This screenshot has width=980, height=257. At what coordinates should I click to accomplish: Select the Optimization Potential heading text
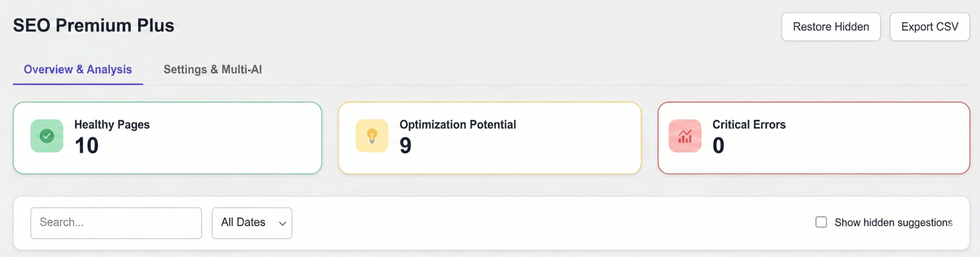458,125
